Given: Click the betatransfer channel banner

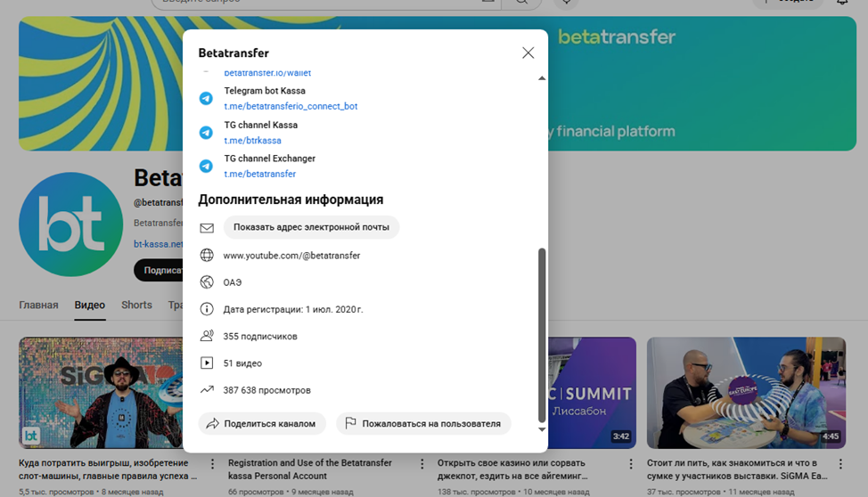Looking at the screenshot, I should click(x=702, y=83).
